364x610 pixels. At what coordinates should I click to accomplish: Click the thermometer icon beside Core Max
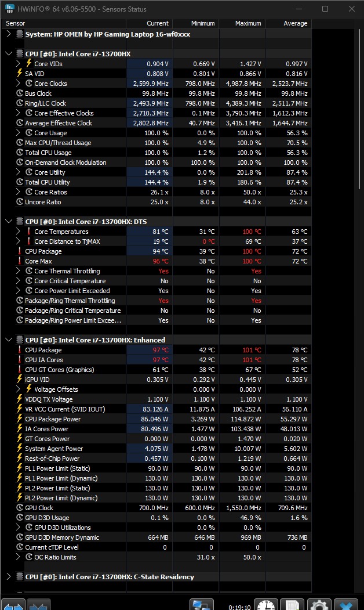pyautogui.click(x=20, y=261)
